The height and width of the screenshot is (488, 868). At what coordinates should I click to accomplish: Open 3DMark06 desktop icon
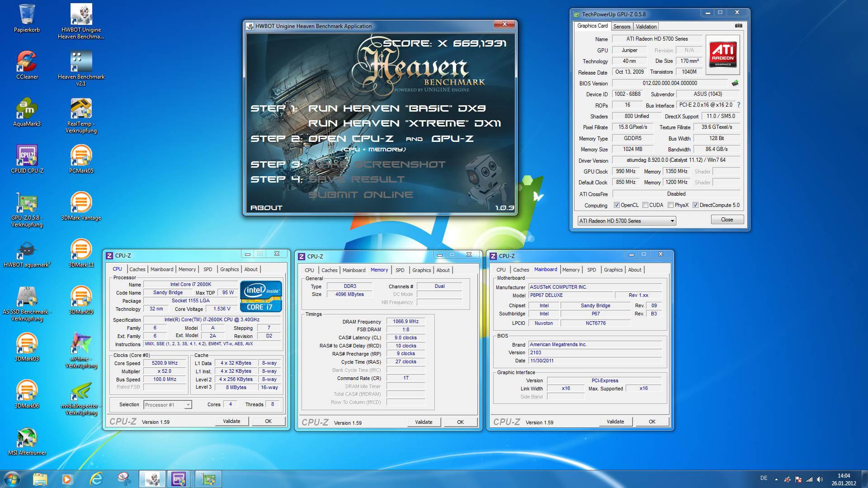[27, 394]
